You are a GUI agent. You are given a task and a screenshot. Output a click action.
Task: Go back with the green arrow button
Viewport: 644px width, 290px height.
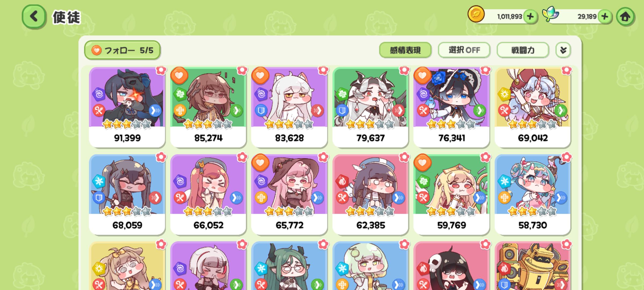(34, 17)
